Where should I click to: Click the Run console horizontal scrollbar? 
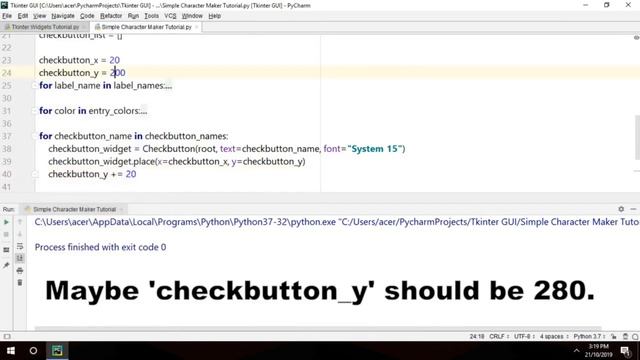pyautogui.click(x=318, y=328)
